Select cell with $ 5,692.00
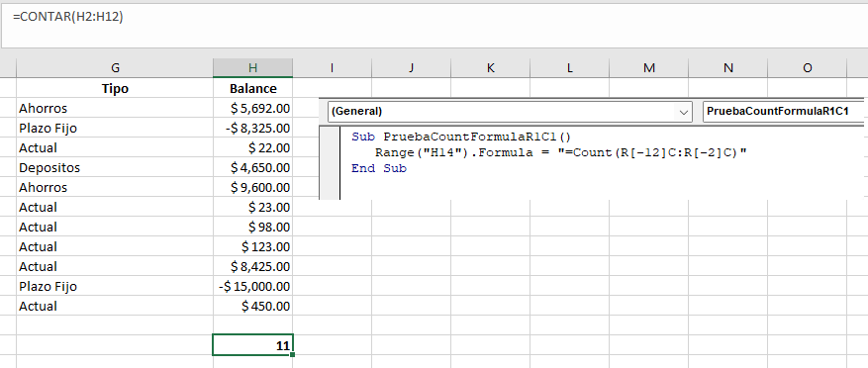This screenshot has height=368, width=868. [253, 109]
